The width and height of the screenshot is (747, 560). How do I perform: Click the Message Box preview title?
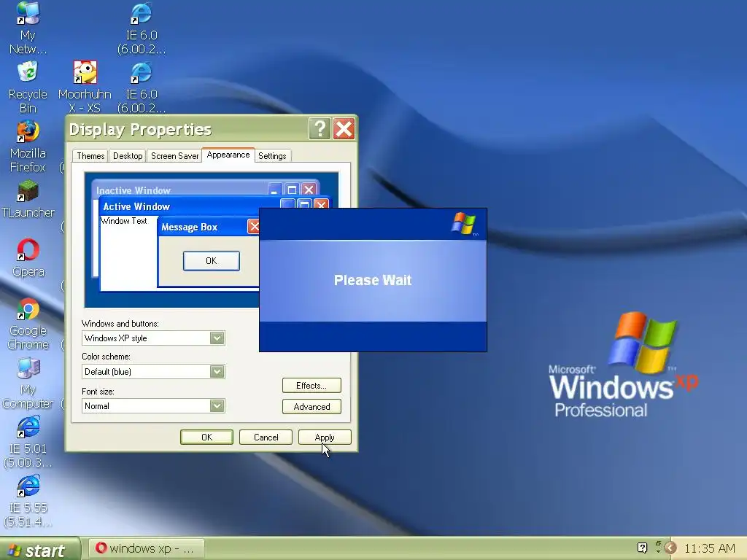click(x=189, y=227)
